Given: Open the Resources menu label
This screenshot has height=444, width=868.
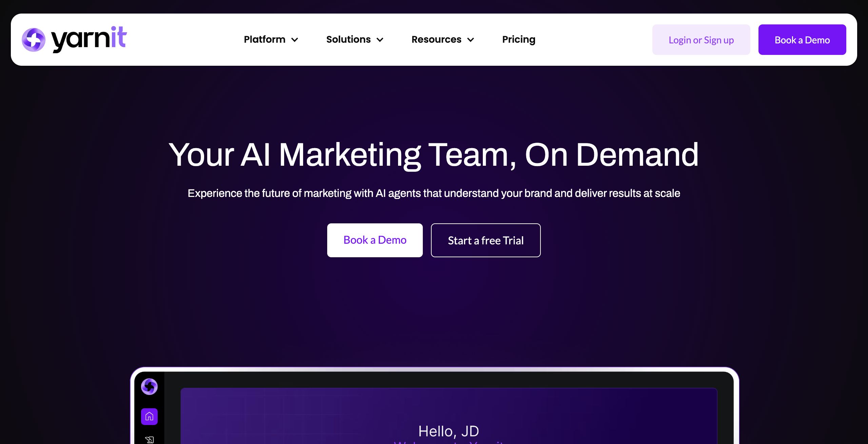Looking at the screenshot, I should pyautogui.click(x=436, y=40).
